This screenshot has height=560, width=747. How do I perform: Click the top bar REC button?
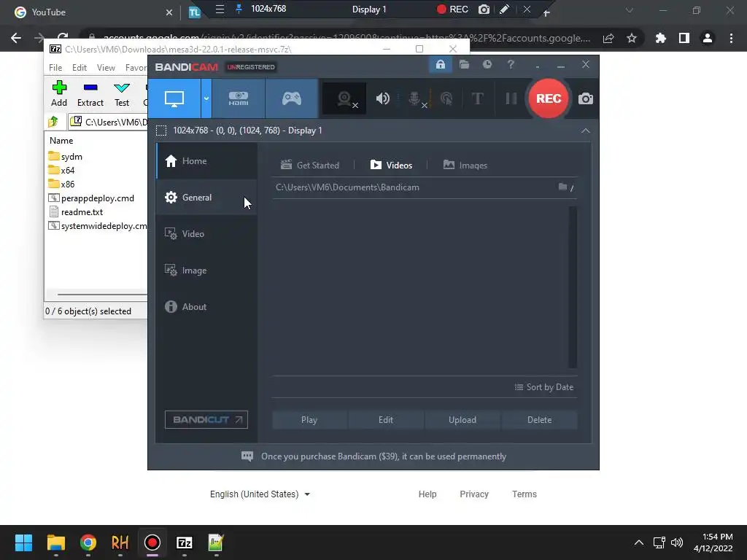[452, 9]
